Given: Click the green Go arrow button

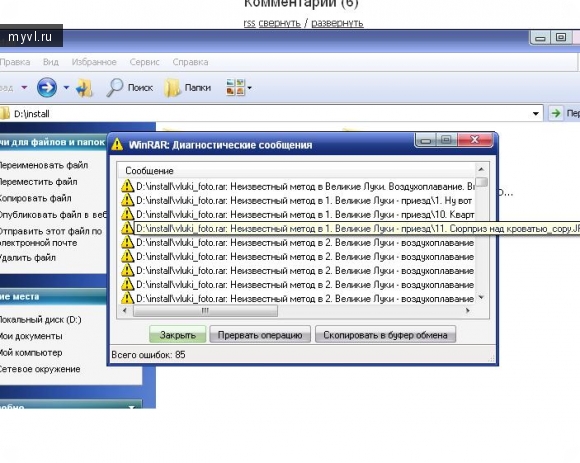Looking at the screenshot, I should pos(556,114).
